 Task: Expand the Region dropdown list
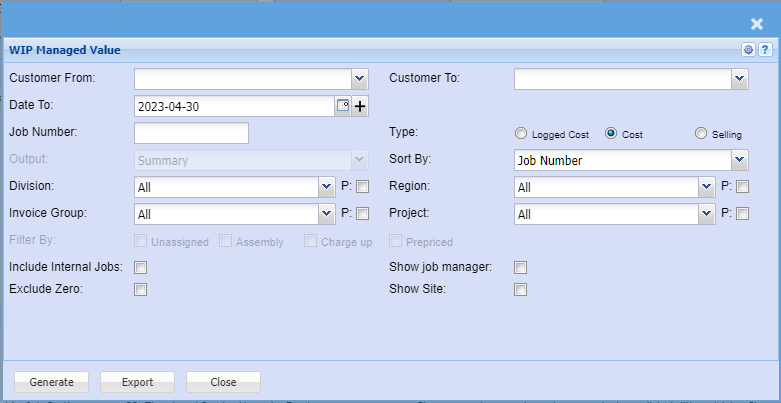coord(706,186)
